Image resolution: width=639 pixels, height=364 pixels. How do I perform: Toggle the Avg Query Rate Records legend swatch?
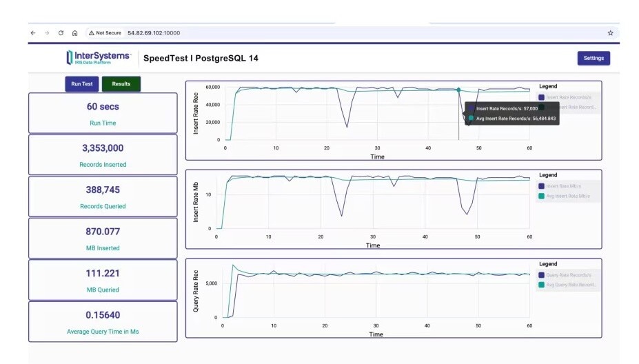541,285
